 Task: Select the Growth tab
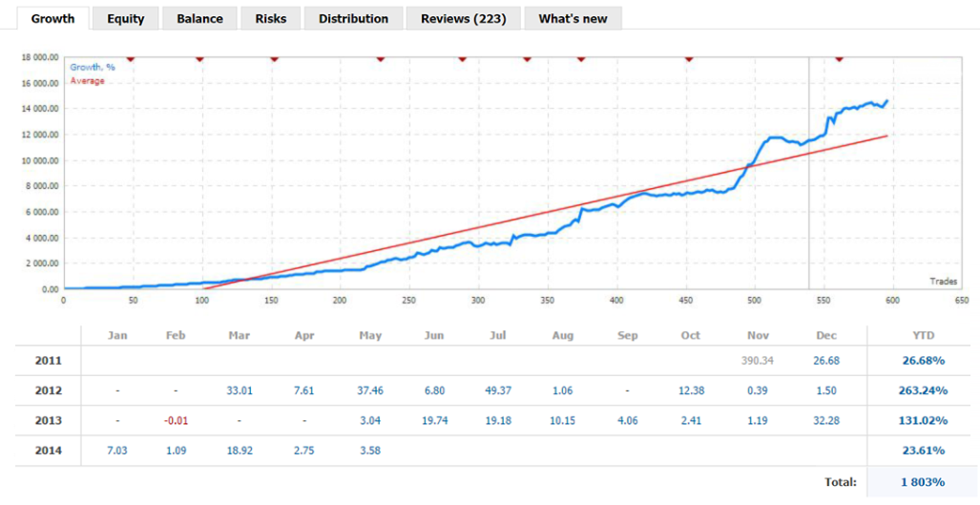52,18
